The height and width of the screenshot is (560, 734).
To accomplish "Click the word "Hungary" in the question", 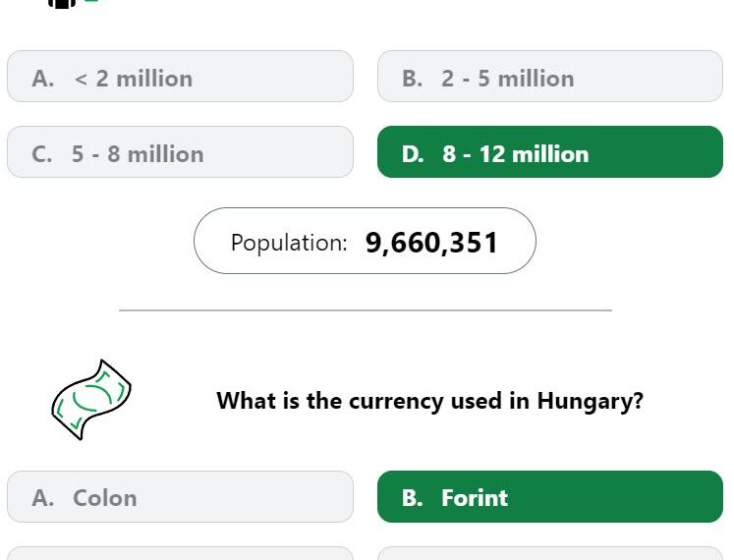I will [x=586, y=401].
